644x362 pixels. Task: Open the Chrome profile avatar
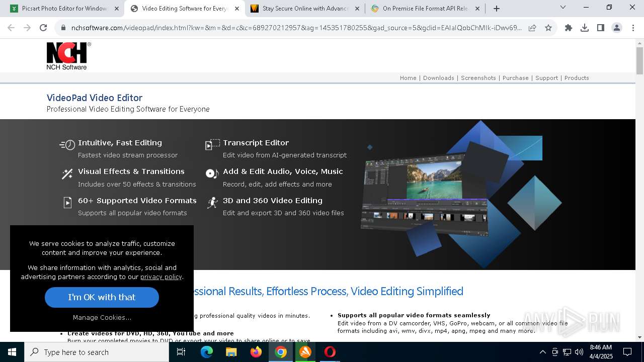(x=617, y=28)
